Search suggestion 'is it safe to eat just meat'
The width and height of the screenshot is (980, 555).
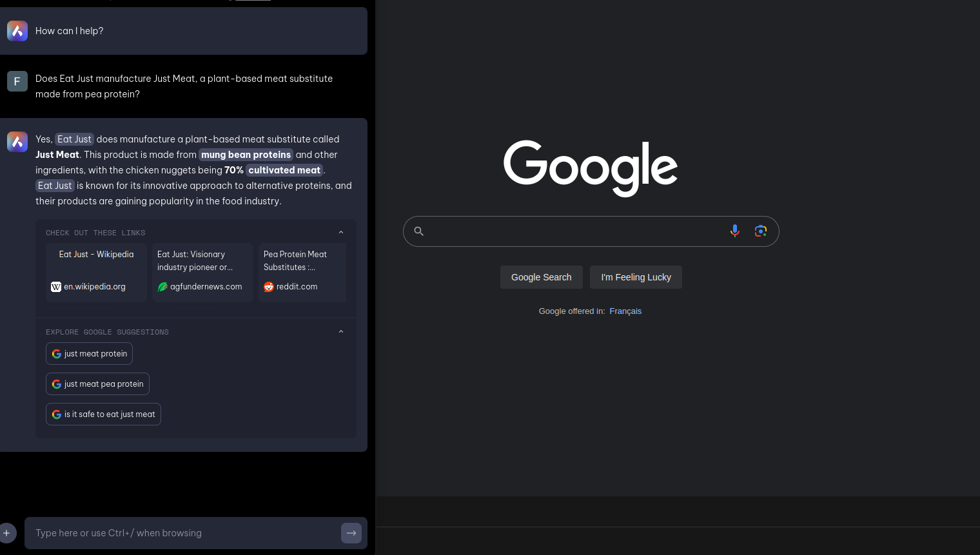point(103,414)
